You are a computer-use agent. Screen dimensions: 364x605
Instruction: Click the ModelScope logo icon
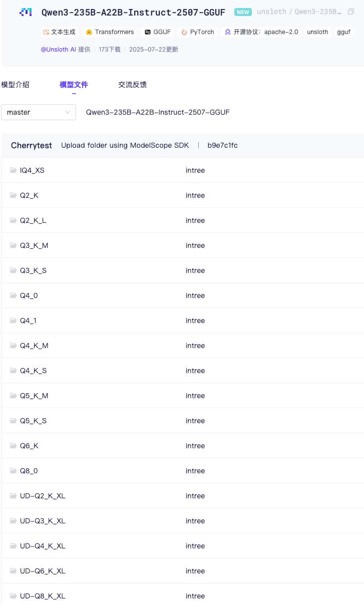tap(26, 12)
